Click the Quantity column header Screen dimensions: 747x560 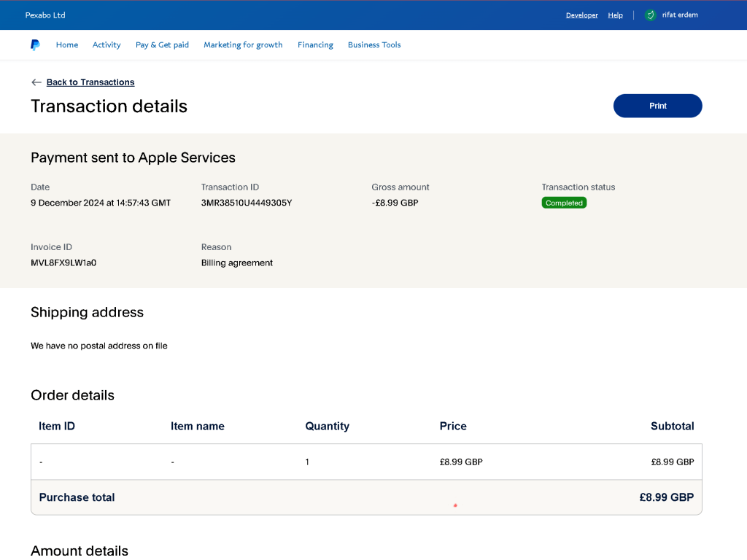[328, 426]
